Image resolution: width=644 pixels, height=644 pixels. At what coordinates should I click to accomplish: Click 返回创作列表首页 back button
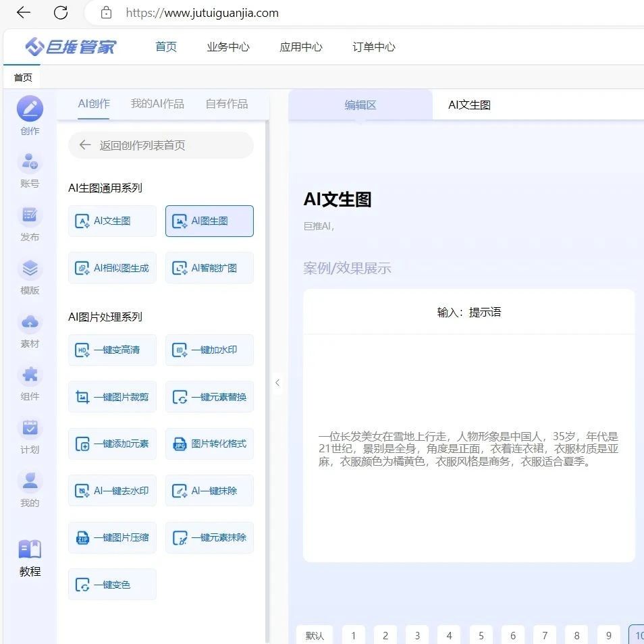(161, 145)
